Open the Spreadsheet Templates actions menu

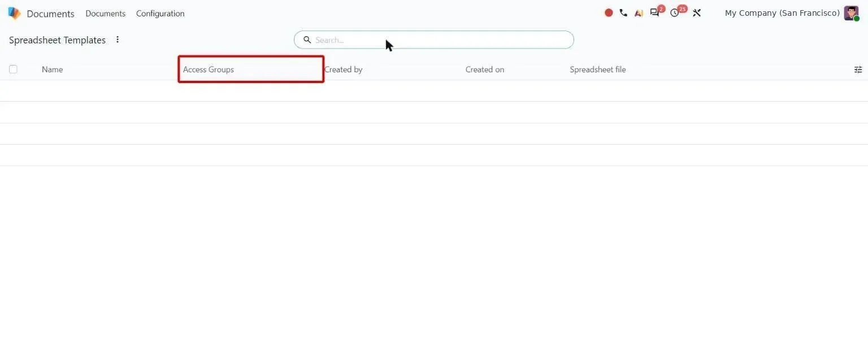pos(118,40)
